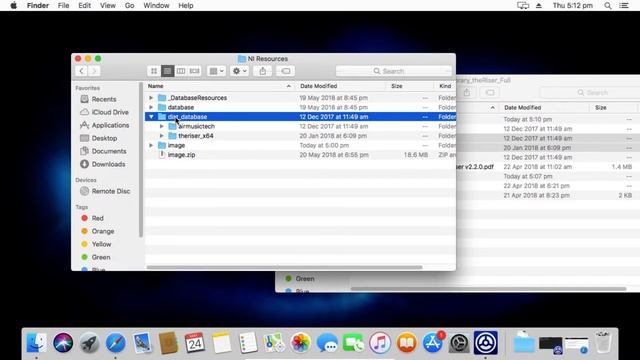
Task: Switch to column view in NI Resources window
Action: [x=181, y=71]
